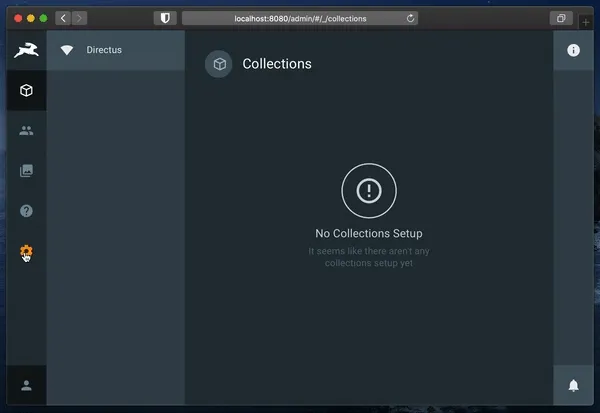Open the Help question mark icon
The height and width of the screenshot is (413, 600).
point(26,211)
